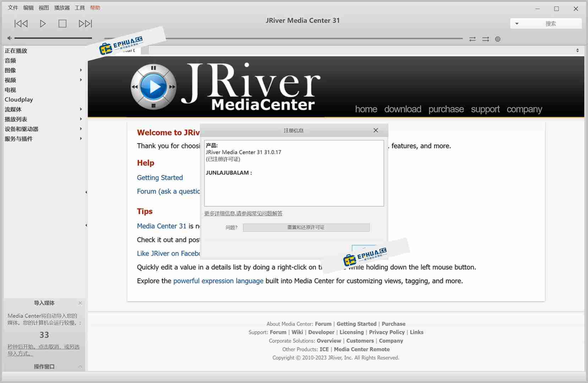588x383 pixels.
Task: Open the Getting Started help link
Action: pyautogui.click(x=160, y=177)
